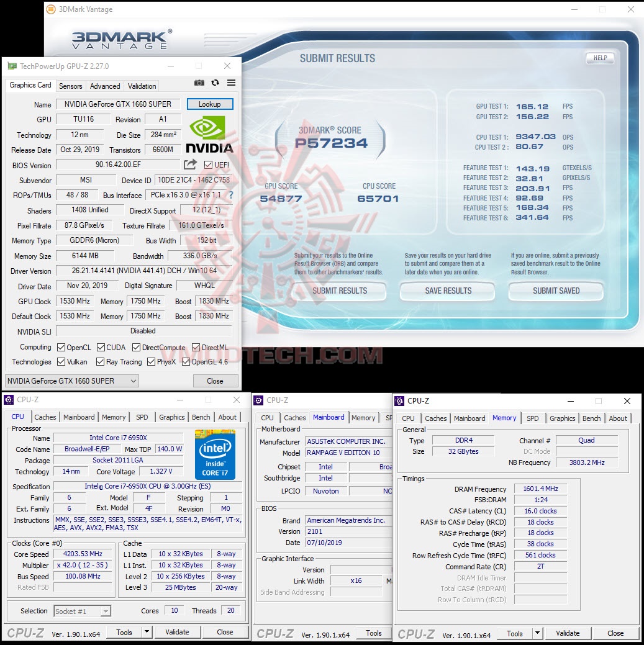Click Tools in the Mainboard-tab CPU-Z window
Screen dimensions: 644x645
pos(374,633)
